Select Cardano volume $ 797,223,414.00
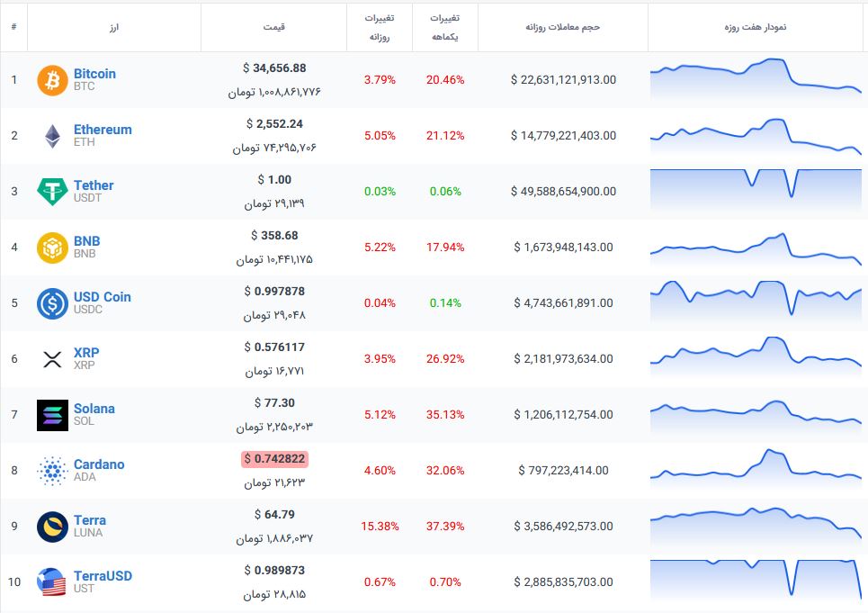This screenshot has width=868, height=613. click(564, 471)
